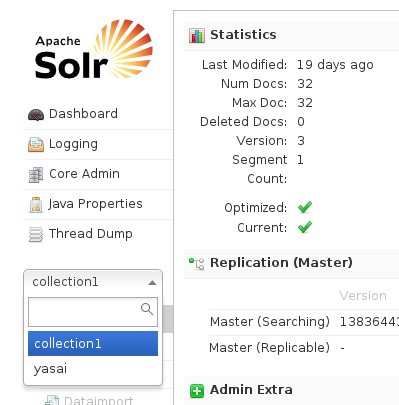Click the Logging inbox icon
The height and width of the screenshot is (405, 399).
tap(36, 144)
